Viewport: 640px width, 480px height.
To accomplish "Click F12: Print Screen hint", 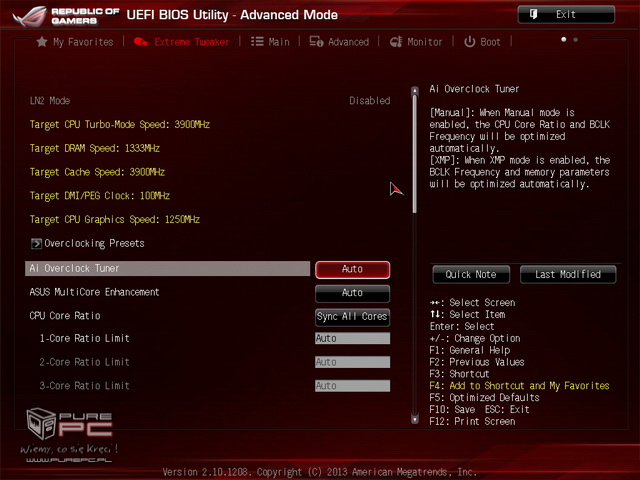I will click(x=472, y=421).
